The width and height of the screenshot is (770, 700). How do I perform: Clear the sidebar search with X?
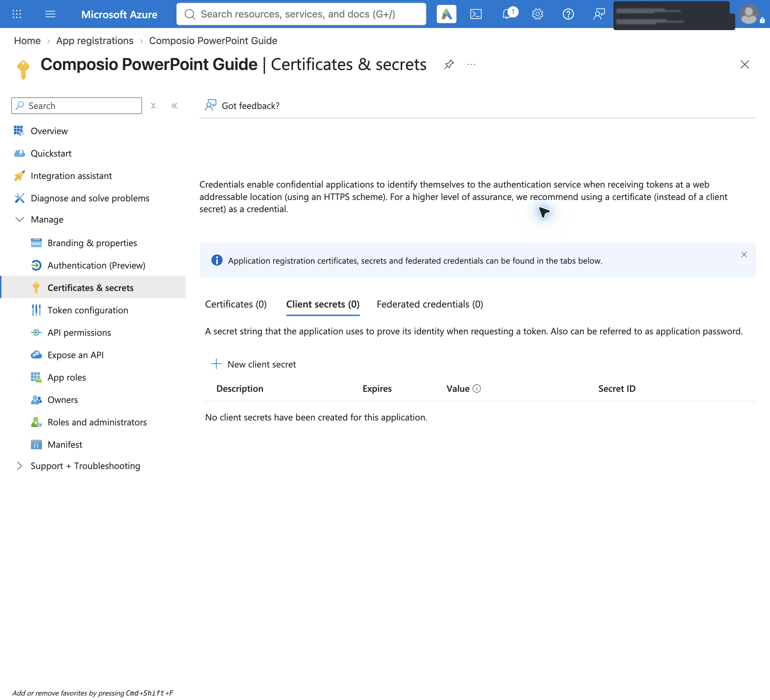click(153, 106)
